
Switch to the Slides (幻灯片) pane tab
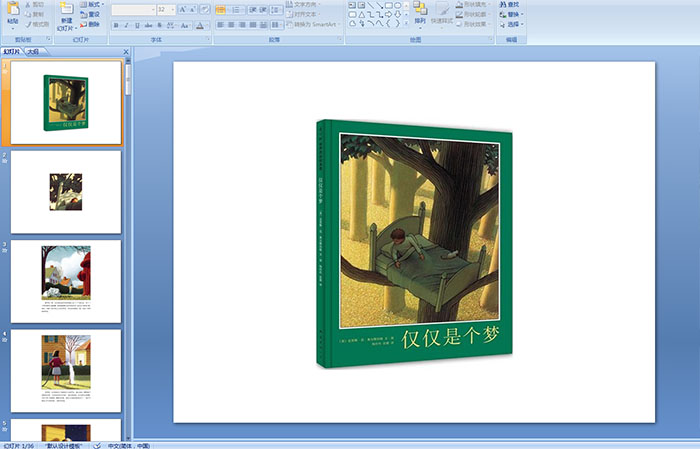coord(12,52)
